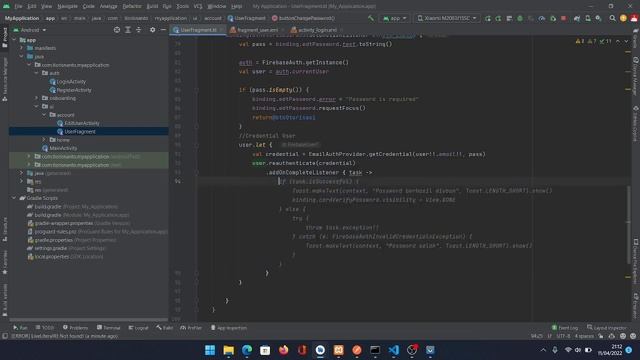Click Expand All icon in Project panel
The height and width of the screenshot is (360, 640).
point(128,30)
